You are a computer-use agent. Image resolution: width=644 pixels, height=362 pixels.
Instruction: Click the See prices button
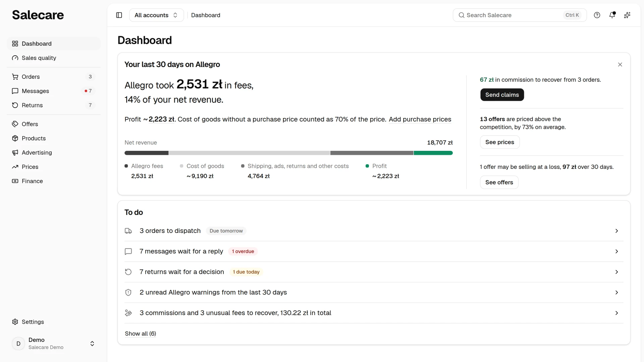500,142
